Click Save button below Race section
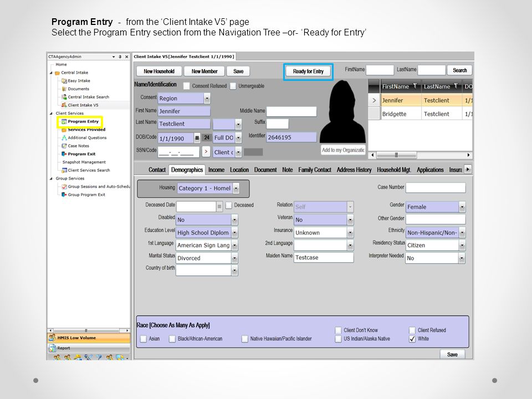 (x=452, y=354)
